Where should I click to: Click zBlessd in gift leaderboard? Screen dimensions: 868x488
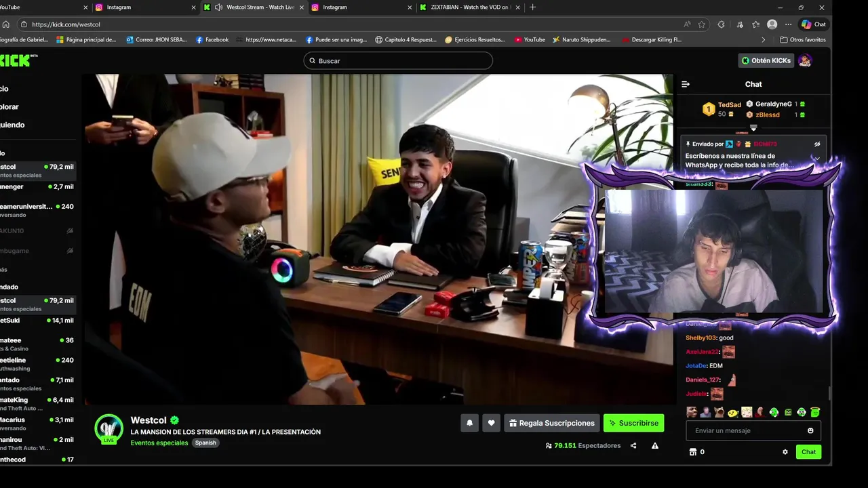(x=767, y=115)
